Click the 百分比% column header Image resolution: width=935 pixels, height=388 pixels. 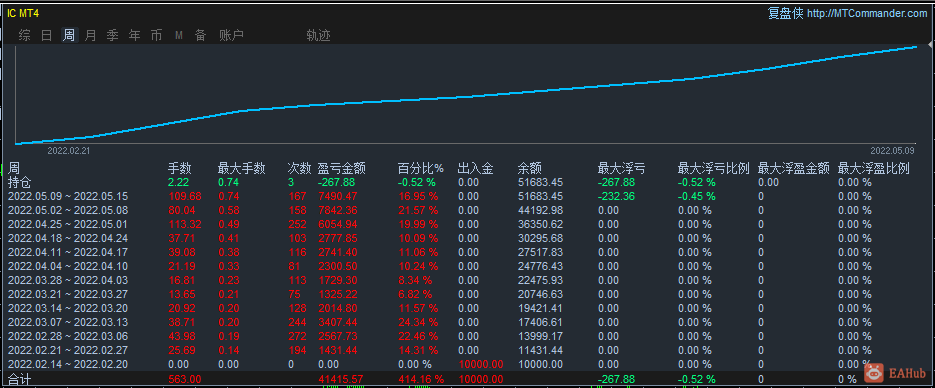pyautogui.click(x=420, y=169)
